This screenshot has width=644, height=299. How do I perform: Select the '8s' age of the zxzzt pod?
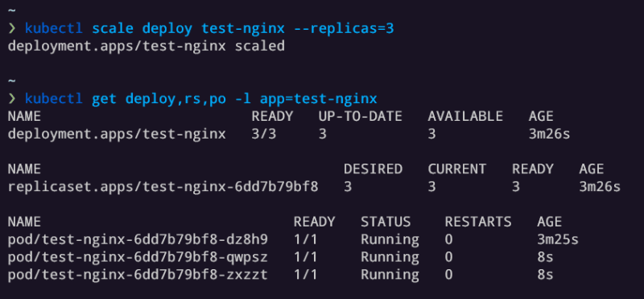click(x=546, y=275)
